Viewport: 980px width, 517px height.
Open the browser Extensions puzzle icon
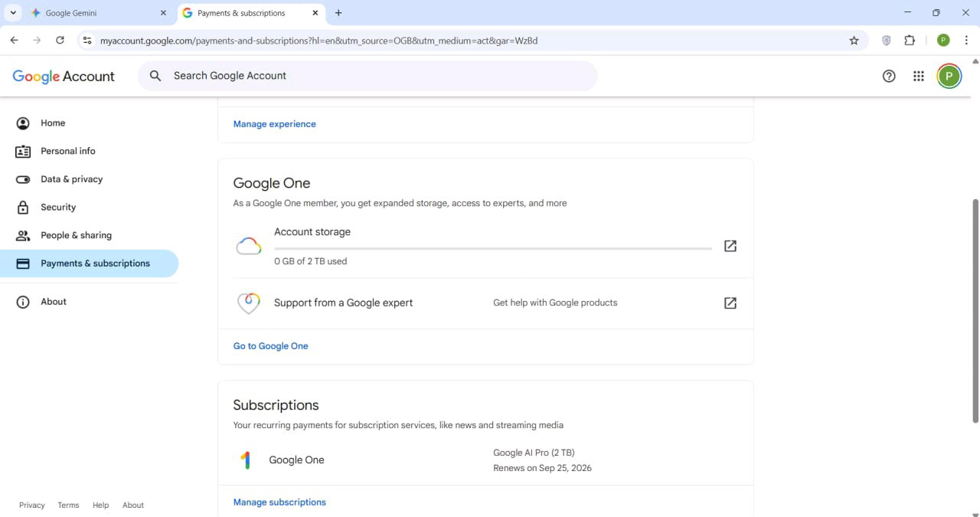[910, 41]
